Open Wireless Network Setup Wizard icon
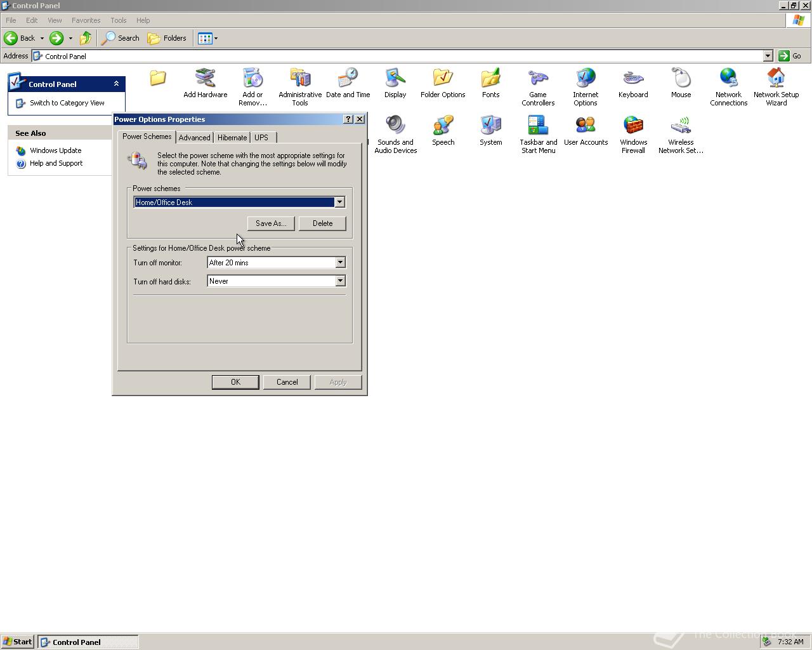 pos(681,135)
